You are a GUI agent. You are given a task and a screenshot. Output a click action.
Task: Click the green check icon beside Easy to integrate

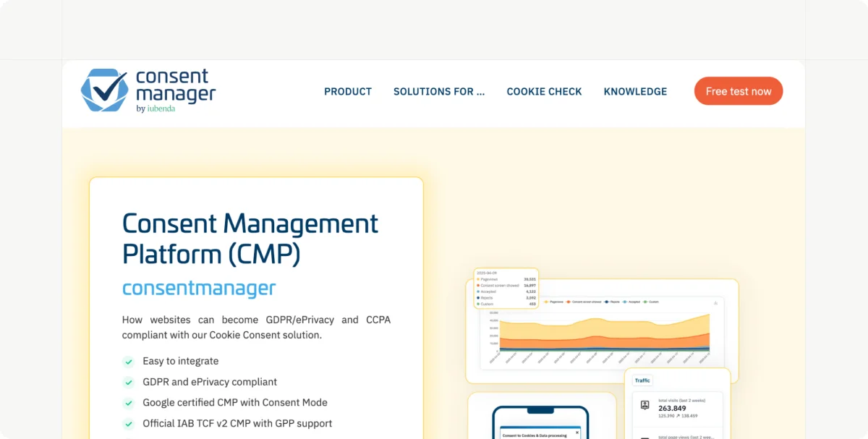click(x=128, y=362)
